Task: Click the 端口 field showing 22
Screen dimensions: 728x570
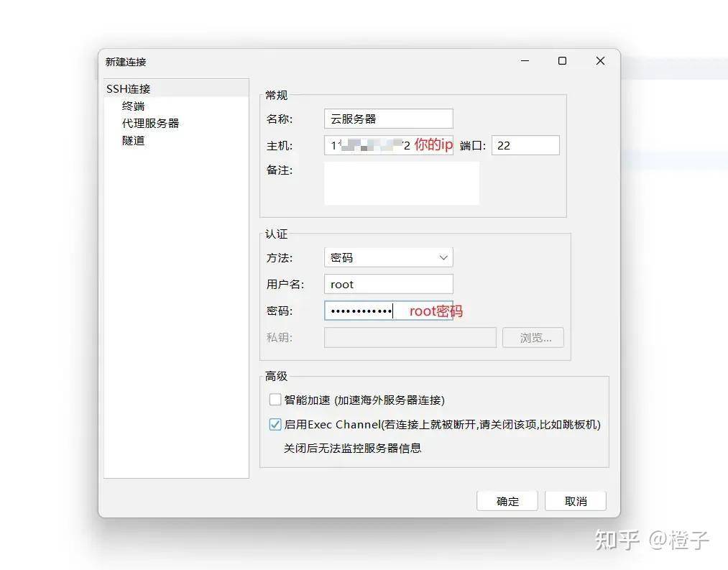Action: [525, 145]
